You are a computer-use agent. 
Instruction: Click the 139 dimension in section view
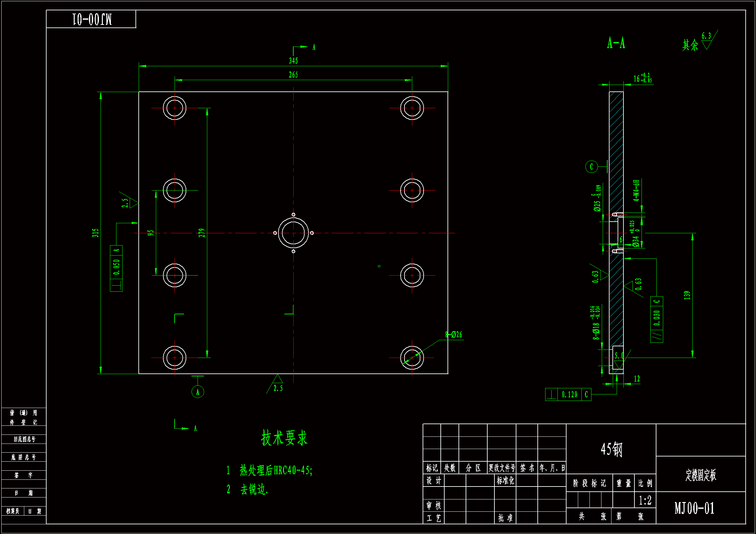(x=687, y=295)
